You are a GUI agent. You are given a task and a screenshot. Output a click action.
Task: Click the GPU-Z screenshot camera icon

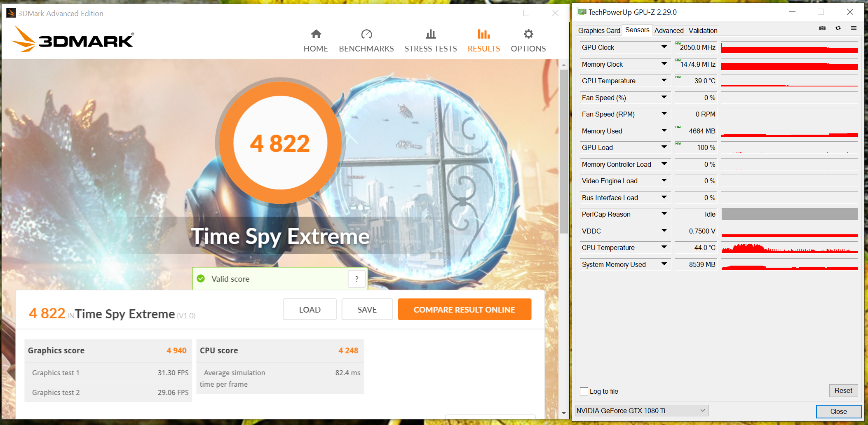pos(822,28)
